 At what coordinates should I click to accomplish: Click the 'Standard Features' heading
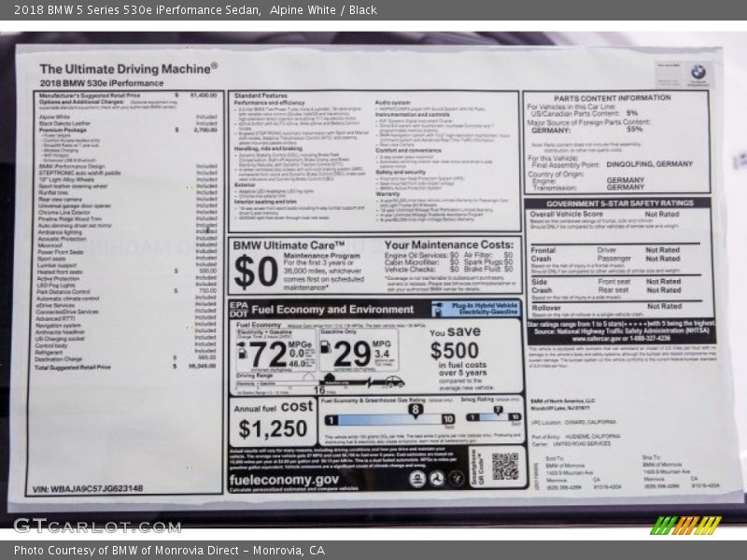click(261, 96)
